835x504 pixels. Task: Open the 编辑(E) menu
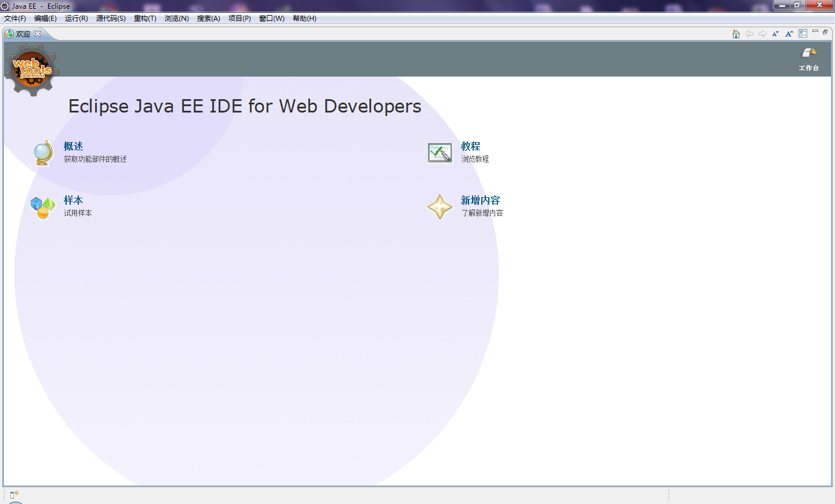coord(45,19)
